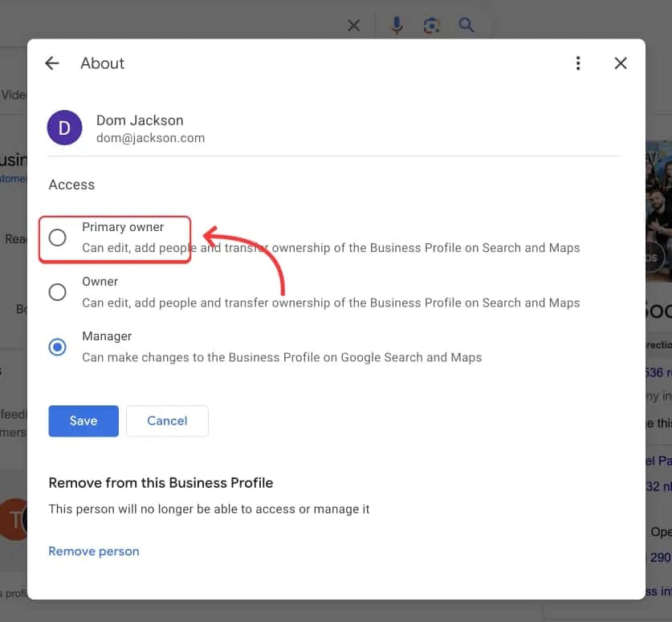Click the selected Manager radio button
Screen dimensions: 672x622
(57, 346)
